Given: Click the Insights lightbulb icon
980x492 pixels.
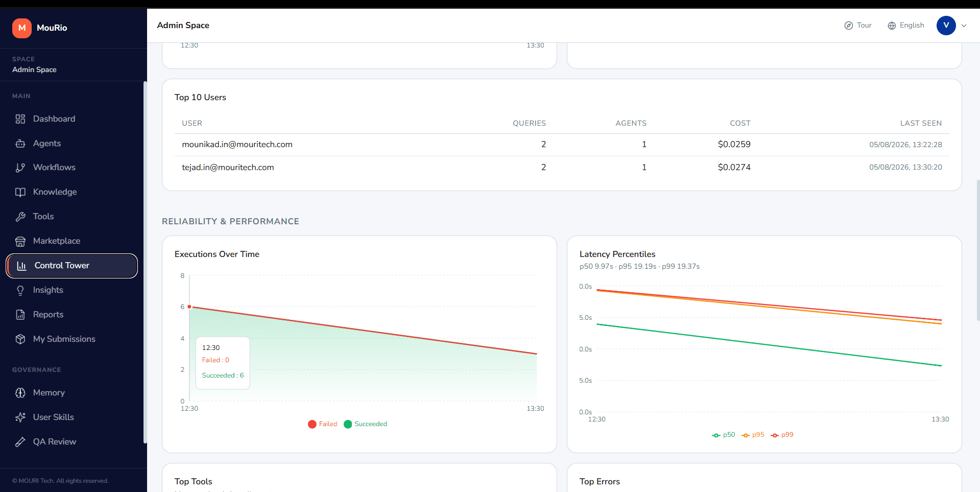Looking at the screenshot, I should click(x=20, y=290).
